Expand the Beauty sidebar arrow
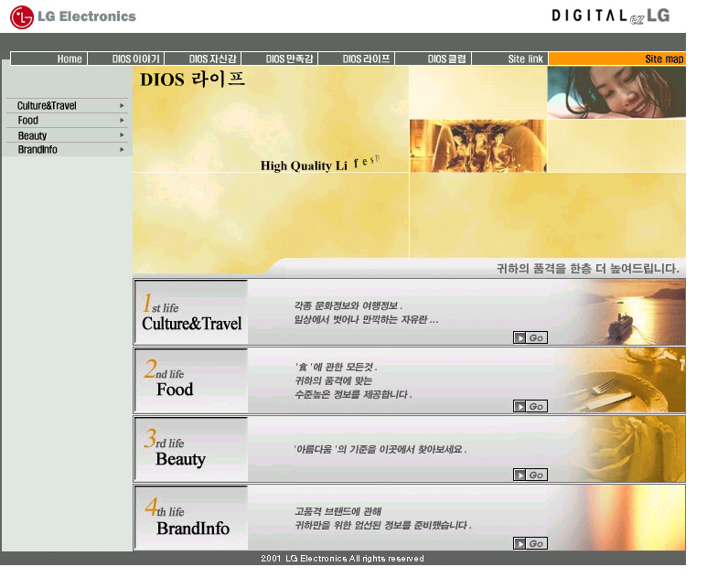 coord(122,134)
